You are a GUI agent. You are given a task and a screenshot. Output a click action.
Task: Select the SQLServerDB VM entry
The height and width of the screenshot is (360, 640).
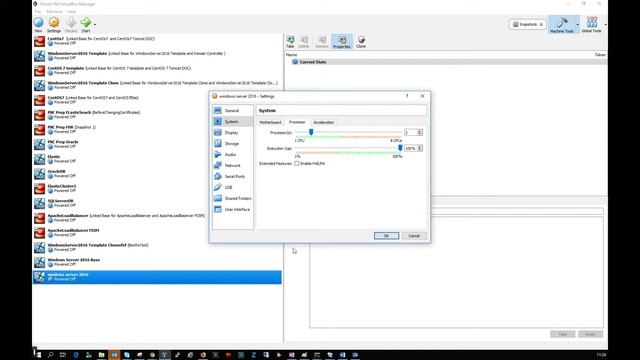point(157,203)
